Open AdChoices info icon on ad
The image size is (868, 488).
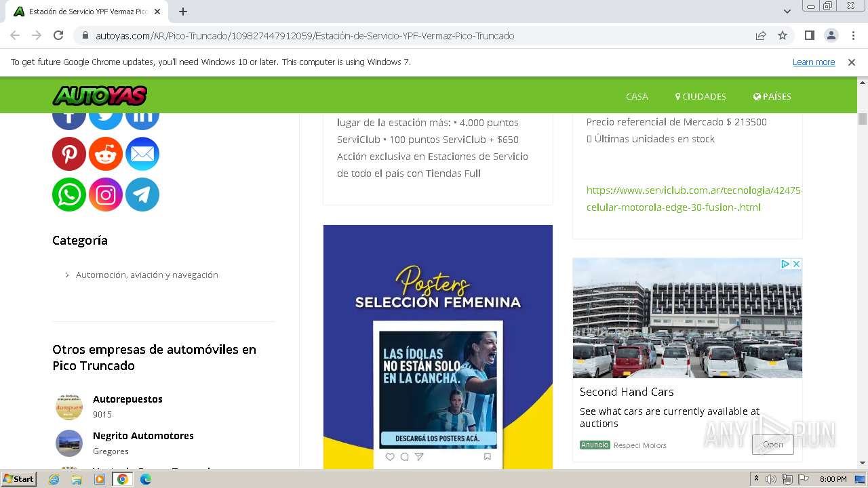785,264
